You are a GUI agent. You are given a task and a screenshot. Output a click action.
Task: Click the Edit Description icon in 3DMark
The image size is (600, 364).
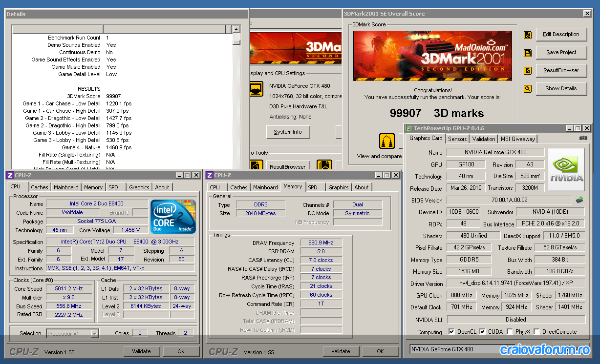pos(528,35)
